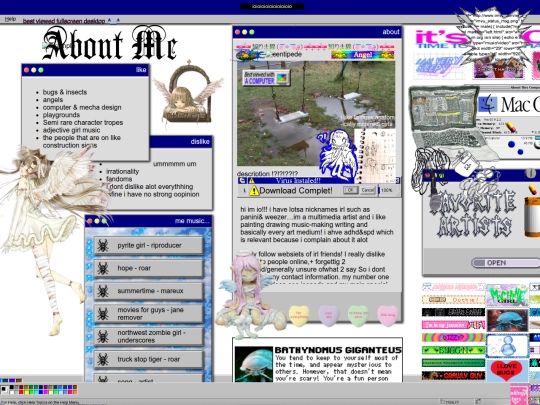This screenshot has width=540, height=405.
Task: Click spider icon beside northwest zombie girl
Action: coord(103,336)
